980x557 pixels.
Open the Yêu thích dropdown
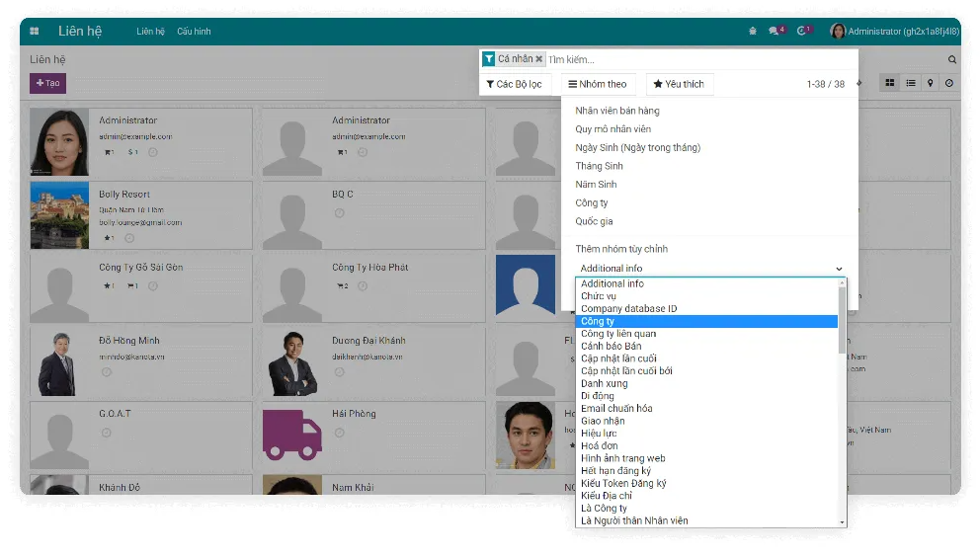point(679,85)
